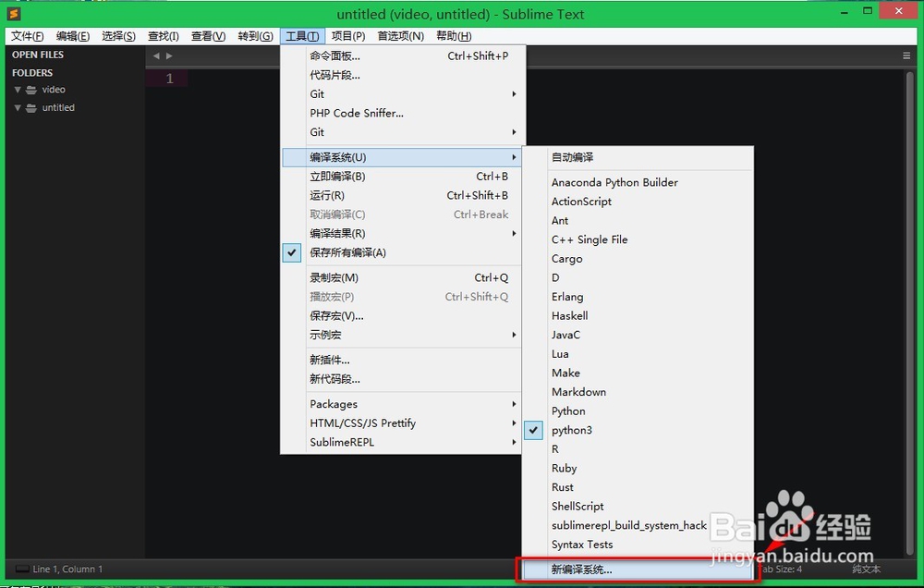Open the 编辑(E) menu
The image size is (924, 588).
point(73,36)
